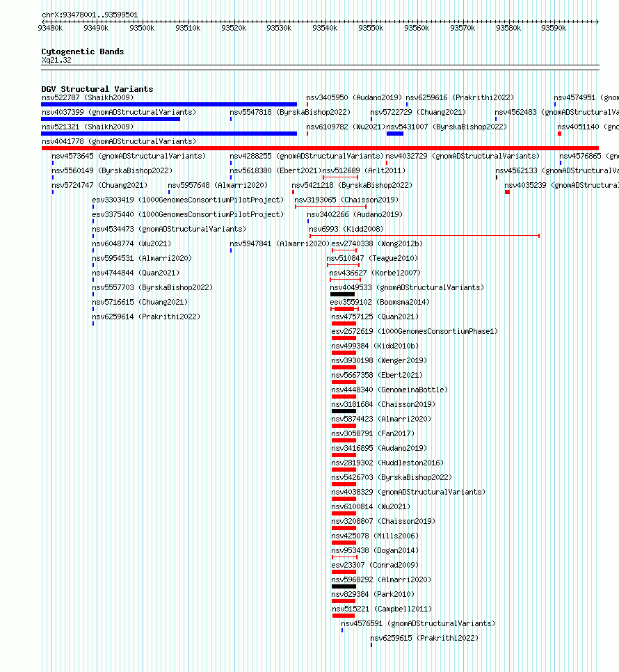This screenshot has height=672, width=619.
Task: Open variant nsv522787 (Shaikh2009) label
Action: pos(88,97)
